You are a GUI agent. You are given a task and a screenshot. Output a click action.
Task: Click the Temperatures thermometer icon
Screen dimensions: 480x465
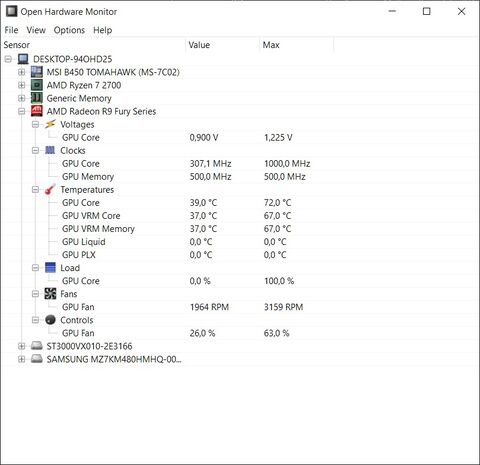coord(50,189)
